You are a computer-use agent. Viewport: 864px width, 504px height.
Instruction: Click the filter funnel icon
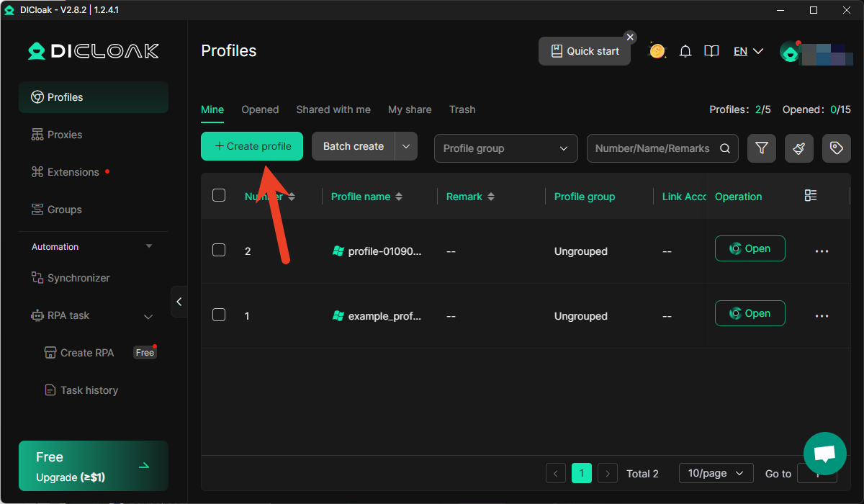pos(762,148)
